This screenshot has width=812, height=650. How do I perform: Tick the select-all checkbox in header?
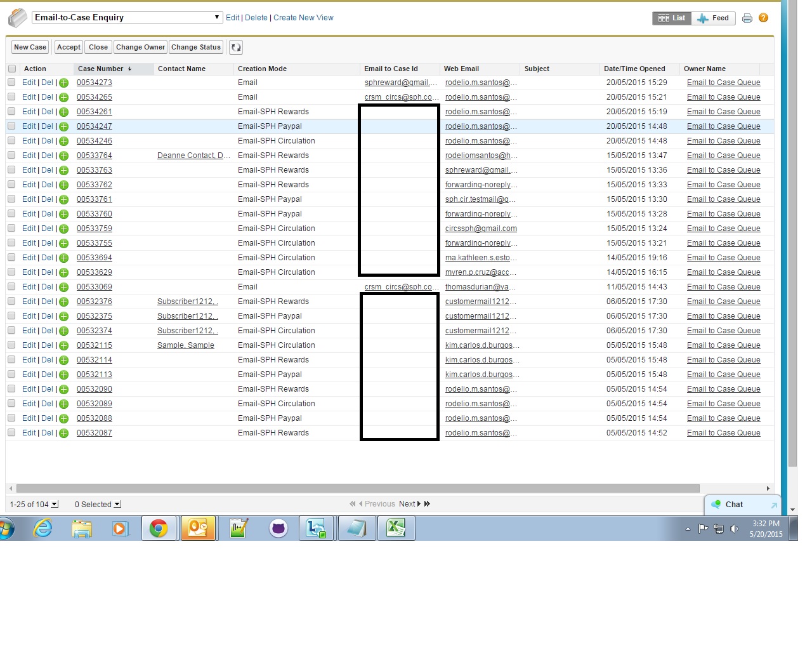[x=11, y=69]
